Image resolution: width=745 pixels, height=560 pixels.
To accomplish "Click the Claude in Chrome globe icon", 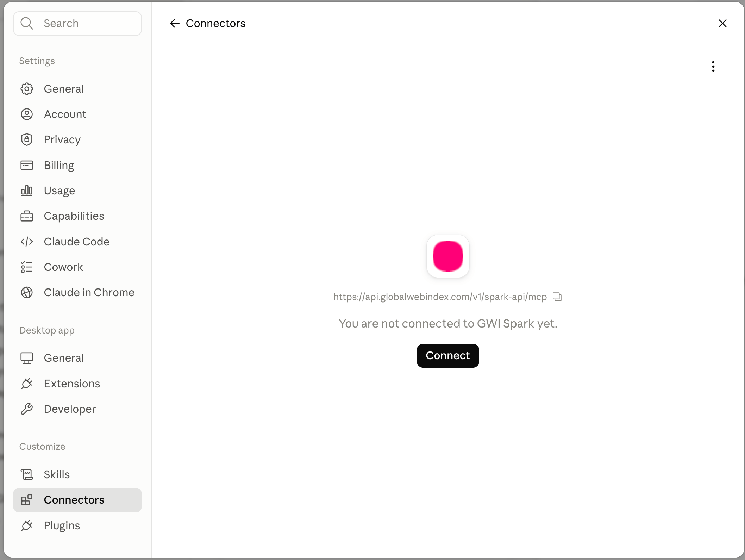I will [27, 292].
